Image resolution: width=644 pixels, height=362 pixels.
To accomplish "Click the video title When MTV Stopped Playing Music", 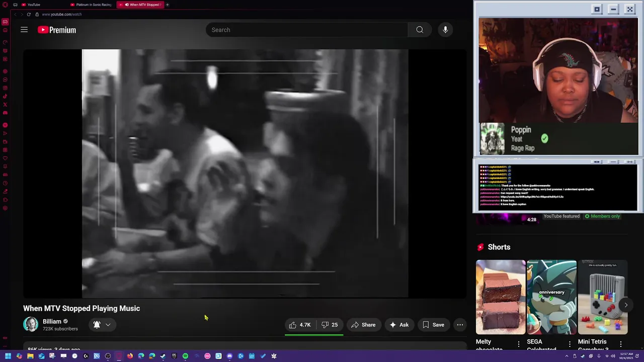I will point(82,308).
